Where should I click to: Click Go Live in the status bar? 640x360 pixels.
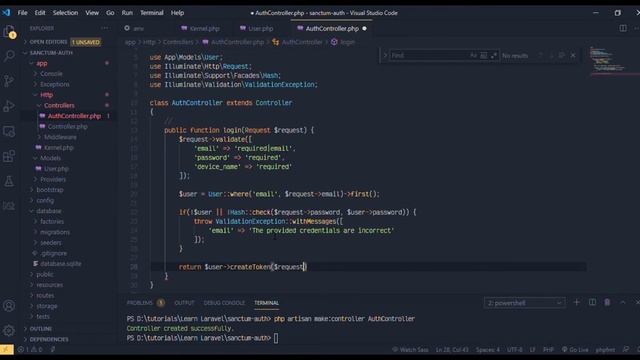[x=575, y=349]
